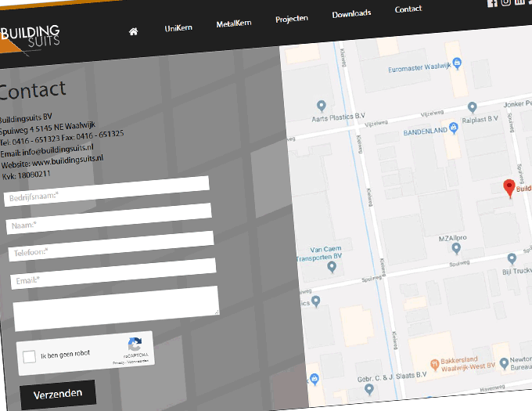Click the 'Gebr. C. & J. Slaats B.V' label
The width and height of the screenshot is (532, 411).
(x=392, y=377)
